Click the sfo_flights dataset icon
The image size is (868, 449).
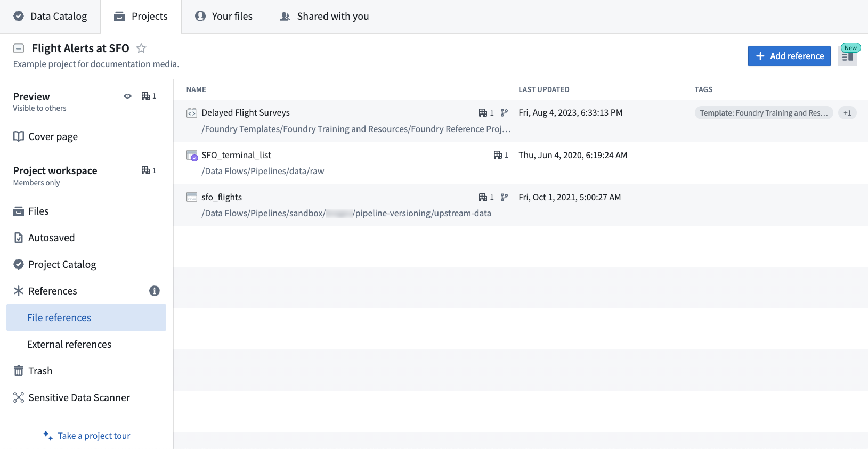pos(192,197)
